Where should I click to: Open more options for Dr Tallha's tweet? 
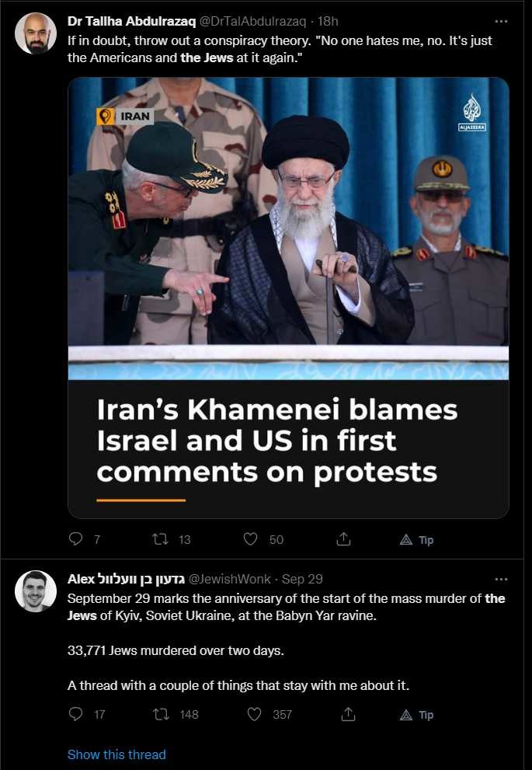(x=501, y=22)
